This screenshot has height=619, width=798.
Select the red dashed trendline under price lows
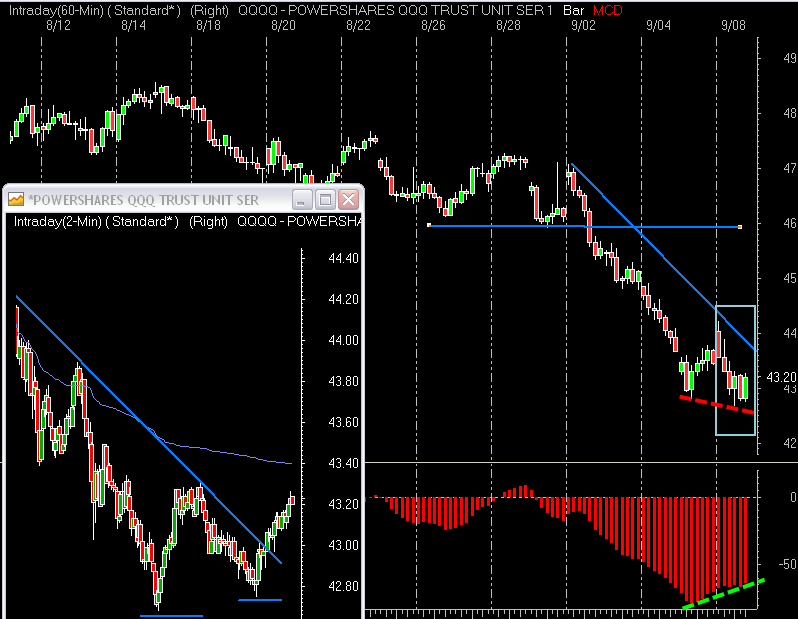tap(717, 405)
